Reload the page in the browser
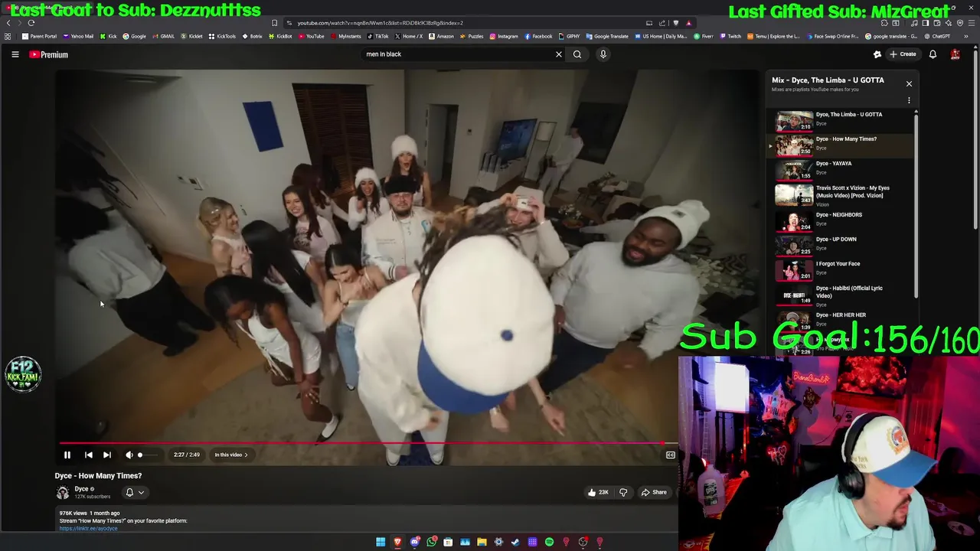 (31, 23)
